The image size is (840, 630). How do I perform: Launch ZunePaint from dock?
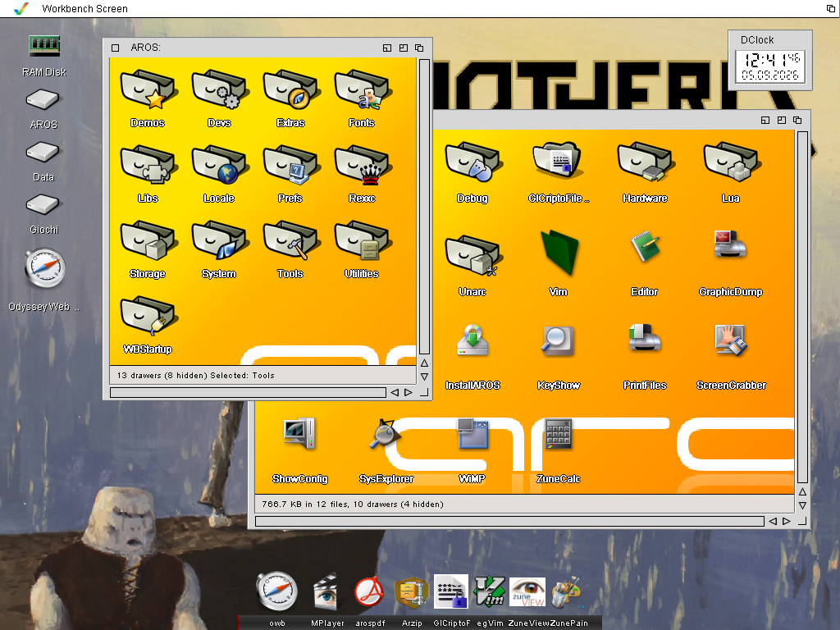(x=566, y=592)
